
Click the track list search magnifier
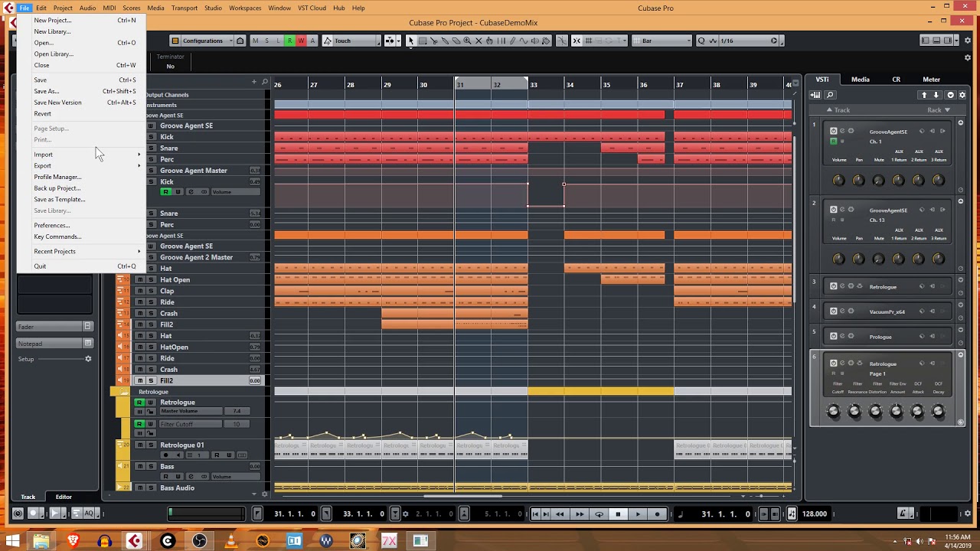point(265,82)
